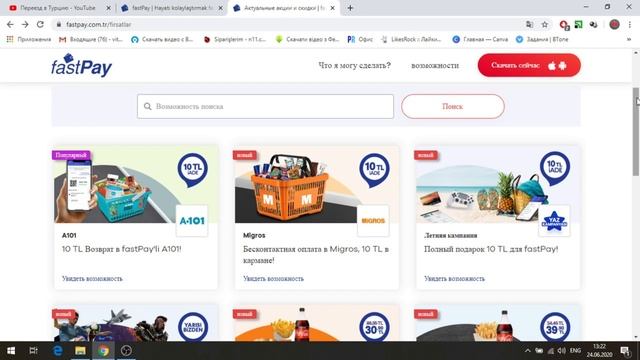Viewport: 640px width, 360px height.
Task: Click the fastPay logo
Action: 81,65
